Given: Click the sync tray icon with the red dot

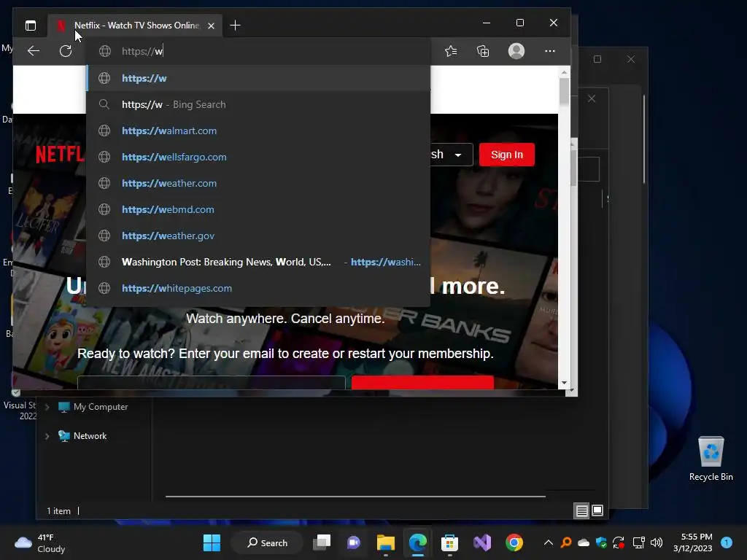Looking at the screenshot, I should point(619,542).
